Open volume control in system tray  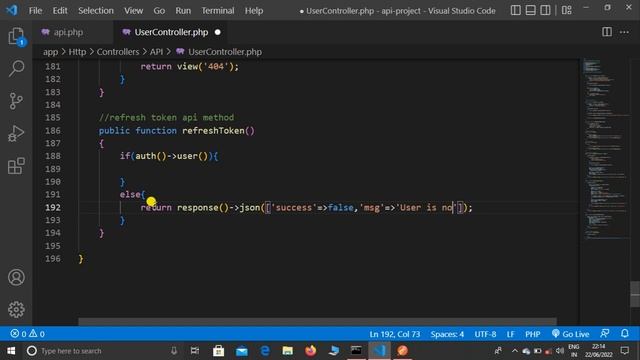pyautogui.click(x=560, y=351)
